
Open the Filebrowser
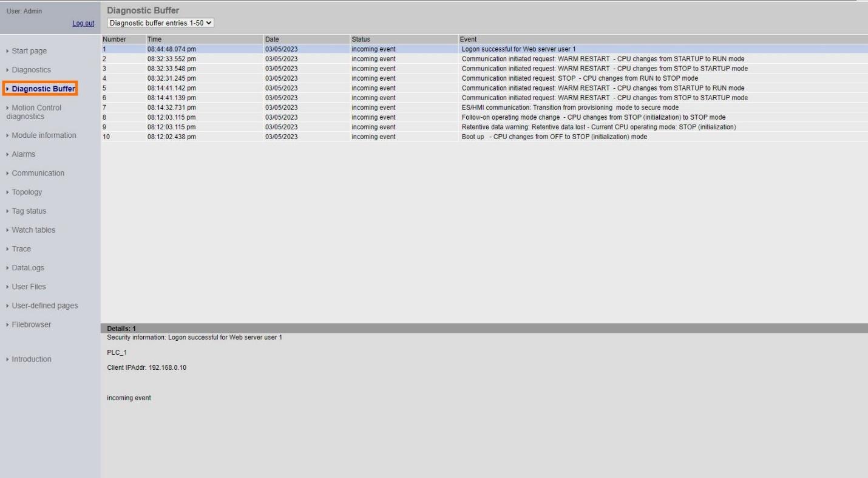(x=30, y=324)
